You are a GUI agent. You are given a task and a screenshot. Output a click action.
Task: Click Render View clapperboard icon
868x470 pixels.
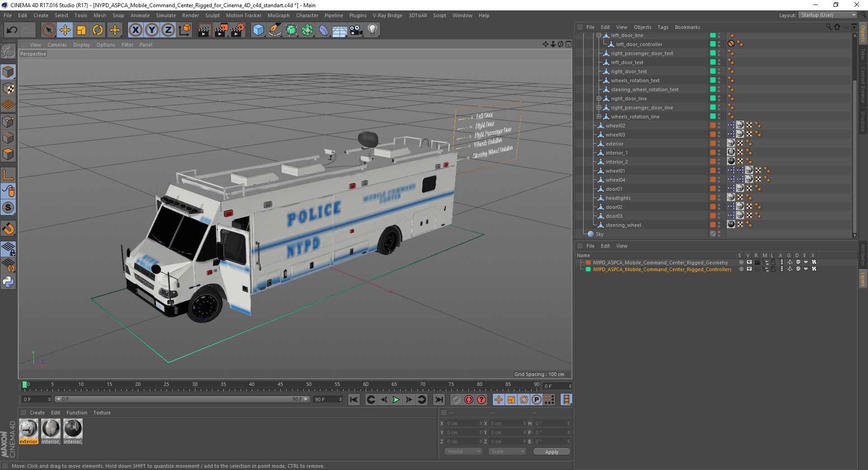(204, 30)
